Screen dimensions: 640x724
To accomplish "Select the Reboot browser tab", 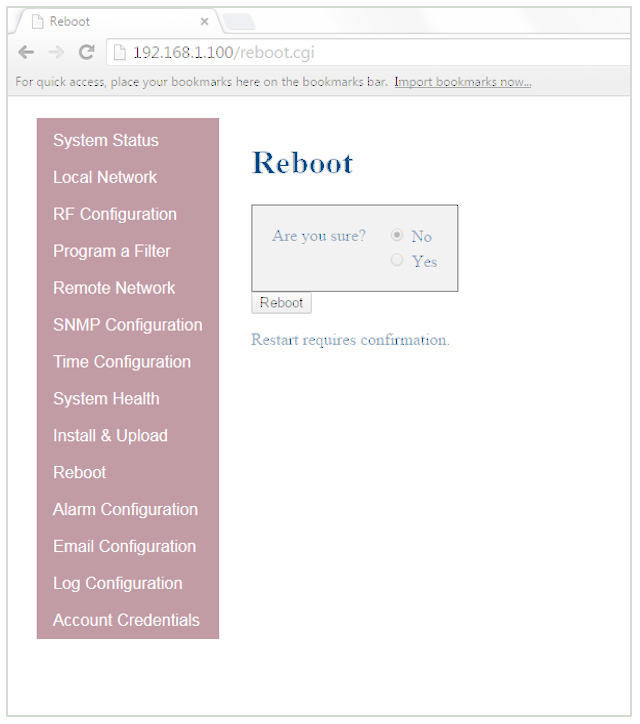I will pos(118,21).
